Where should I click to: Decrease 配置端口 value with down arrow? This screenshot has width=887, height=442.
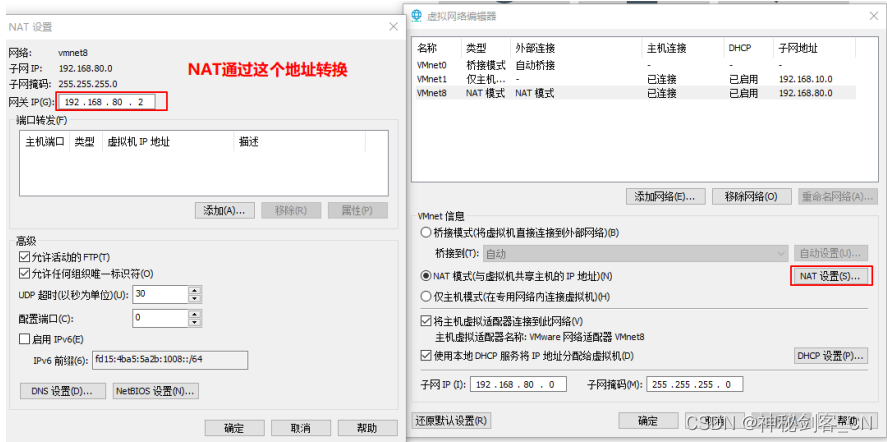195,322
